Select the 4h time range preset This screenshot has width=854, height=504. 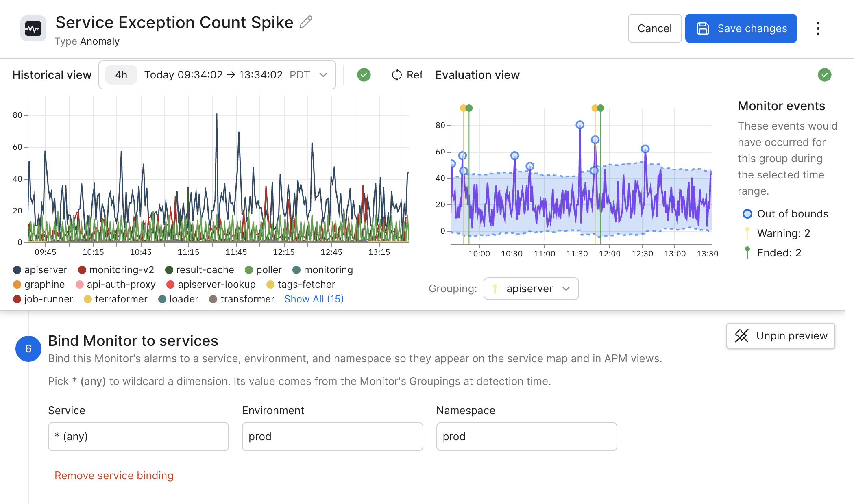[121, 75]
